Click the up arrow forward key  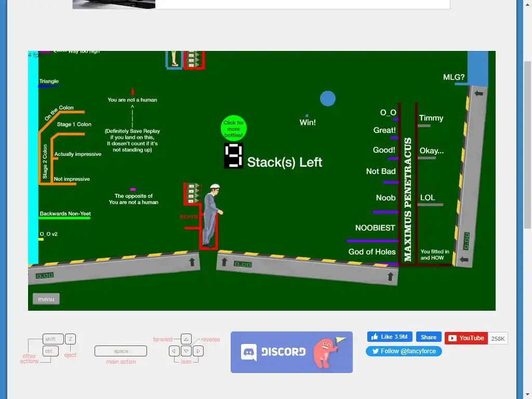[x=186, y=339]
